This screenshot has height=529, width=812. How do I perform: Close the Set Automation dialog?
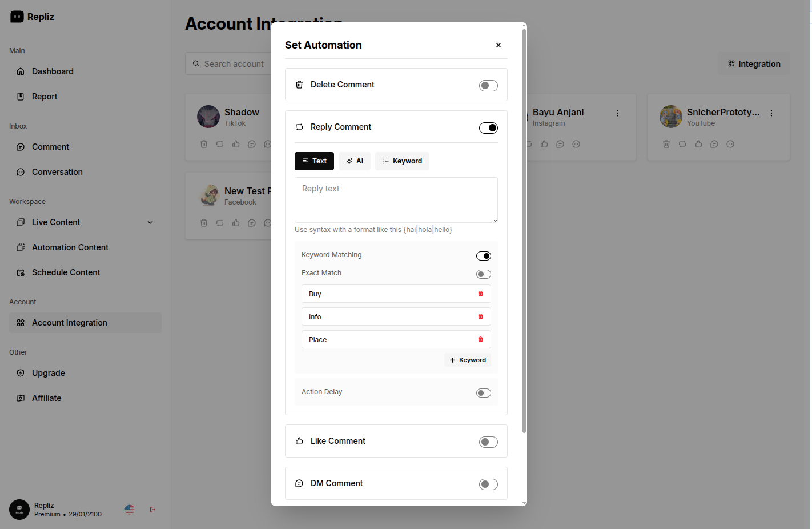(x=499, y=45)
